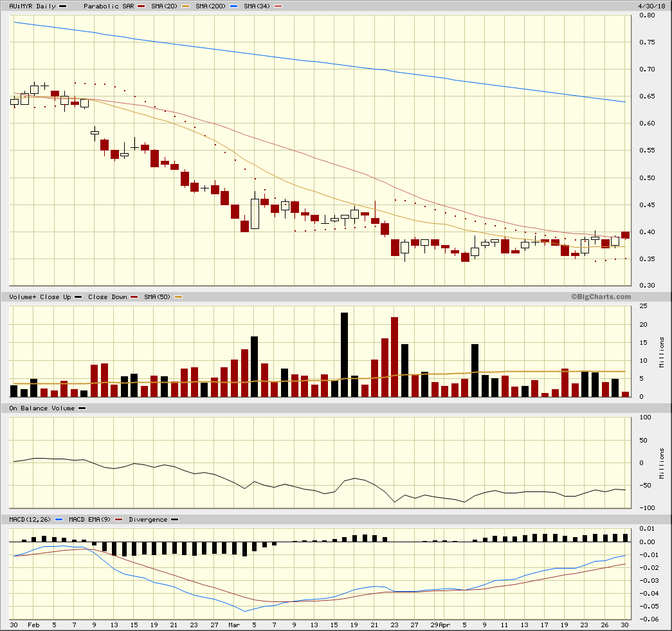Image resolution: width=672 pixels, height=631 pixels.
Task: Click the 0.30 price axis label
Action: [647, 285]
